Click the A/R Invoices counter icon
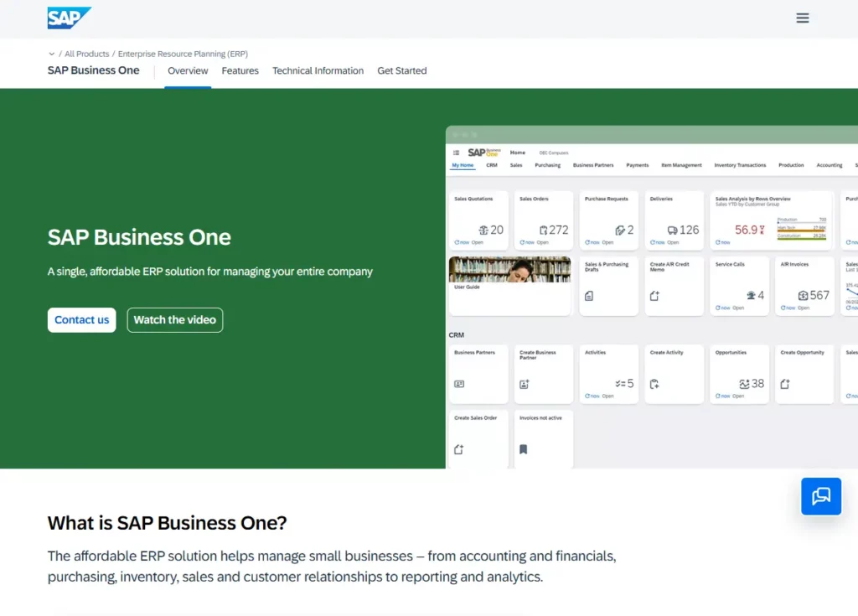This screenshot has width=858, height=616. [802, 296]
